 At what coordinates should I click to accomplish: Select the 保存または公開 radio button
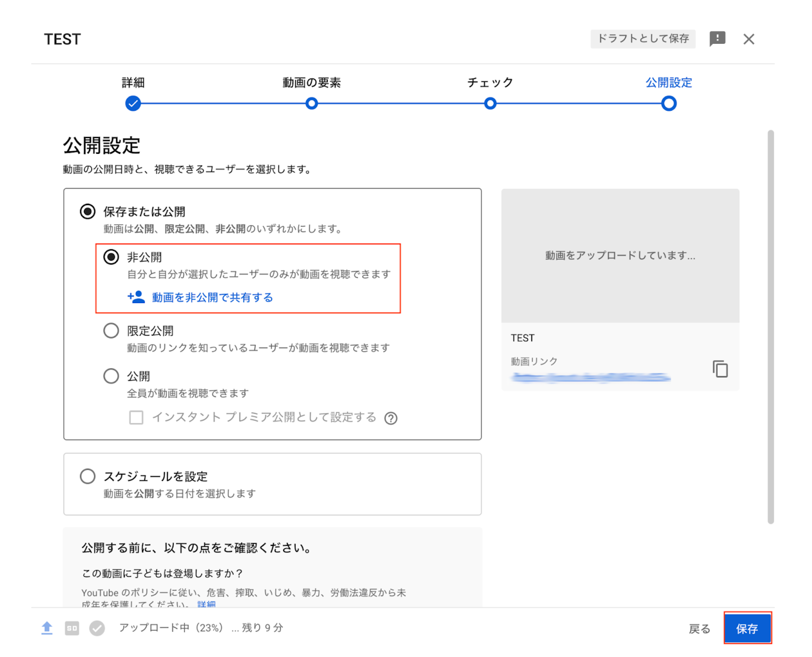[88, 211]
